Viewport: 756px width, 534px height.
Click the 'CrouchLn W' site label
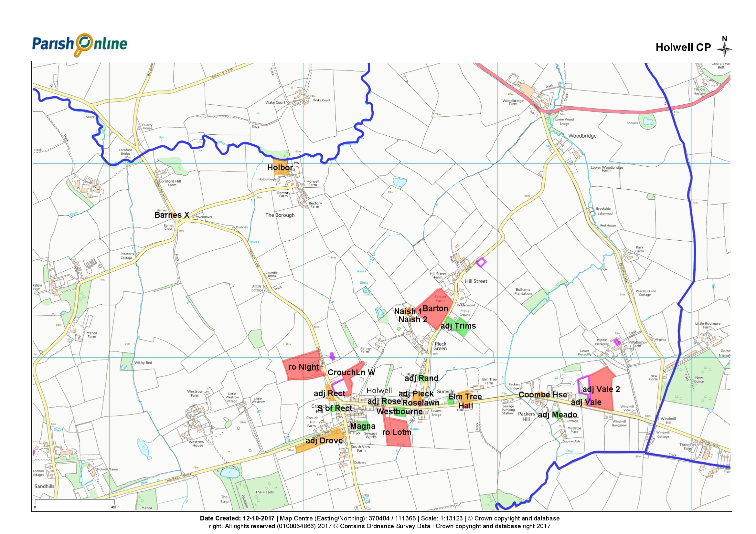(x=351, y=373)
